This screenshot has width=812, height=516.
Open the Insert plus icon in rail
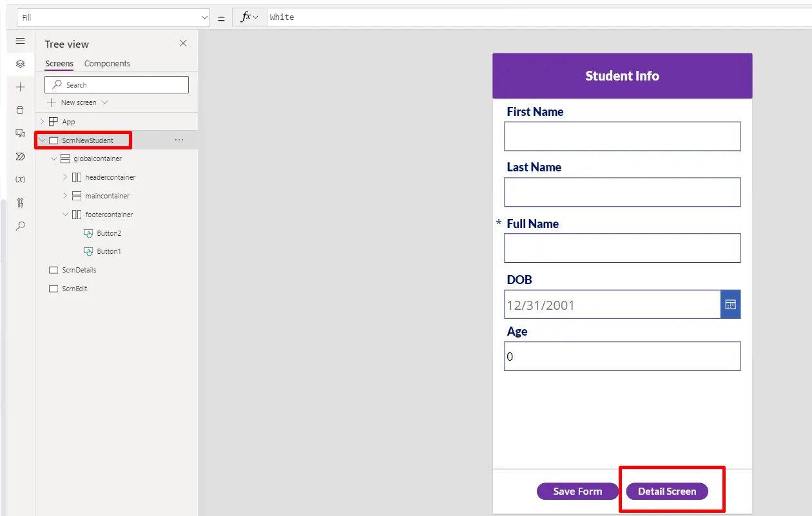20,87
